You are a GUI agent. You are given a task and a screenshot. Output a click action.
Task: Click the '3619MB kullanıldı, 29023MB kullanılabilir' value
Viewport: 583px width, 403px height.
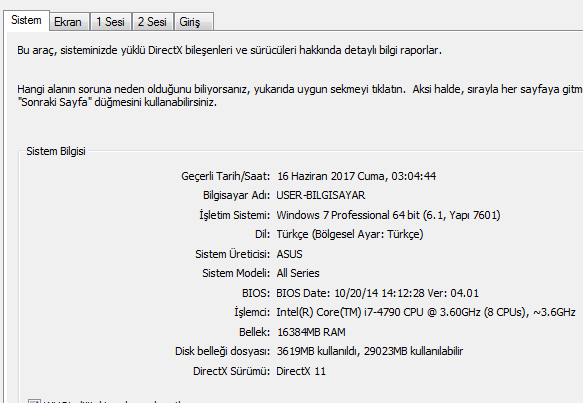coord(370,351)
